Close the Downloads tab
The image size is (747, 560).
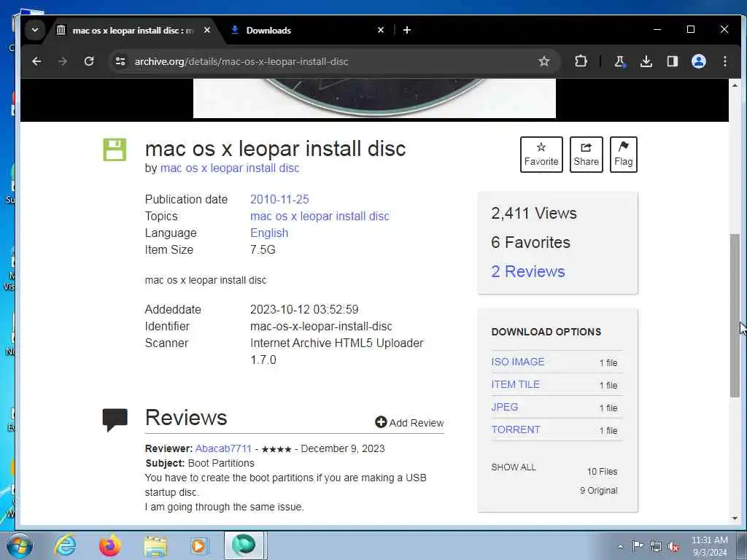coord(381,30)
